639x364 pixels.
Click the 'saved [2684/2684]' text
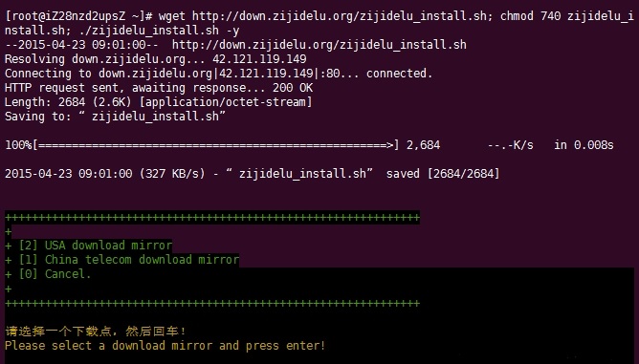coord(443,174)
